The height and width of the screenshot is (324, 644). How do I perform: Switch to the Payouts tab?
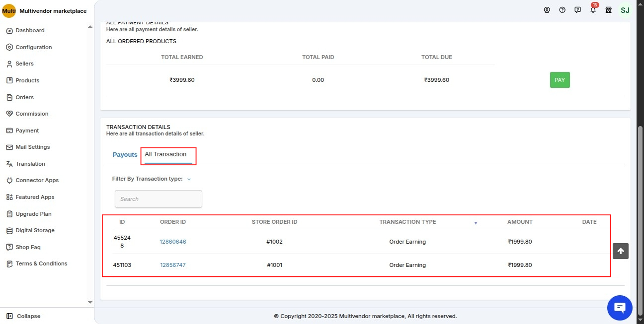click(125, 155)
